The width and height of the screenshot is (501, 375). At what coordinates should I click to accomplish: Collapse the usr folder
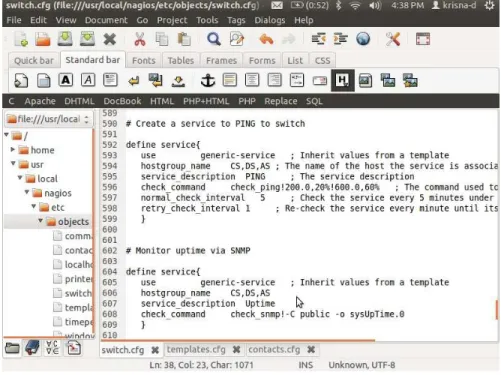pyautogui.click(x=13, y=163)
